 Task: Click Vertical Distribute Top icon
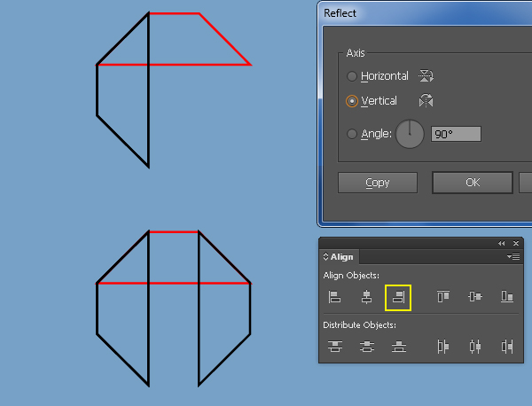[x=335, y=347]
